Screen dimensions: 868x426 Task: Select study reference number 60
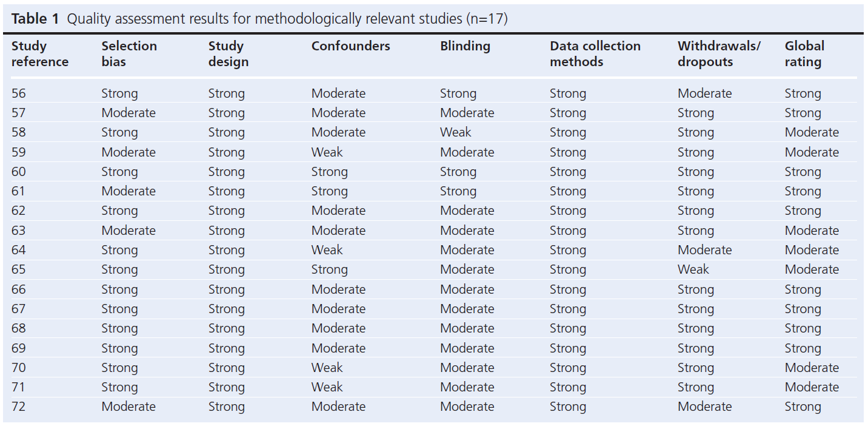click(19, 172)
